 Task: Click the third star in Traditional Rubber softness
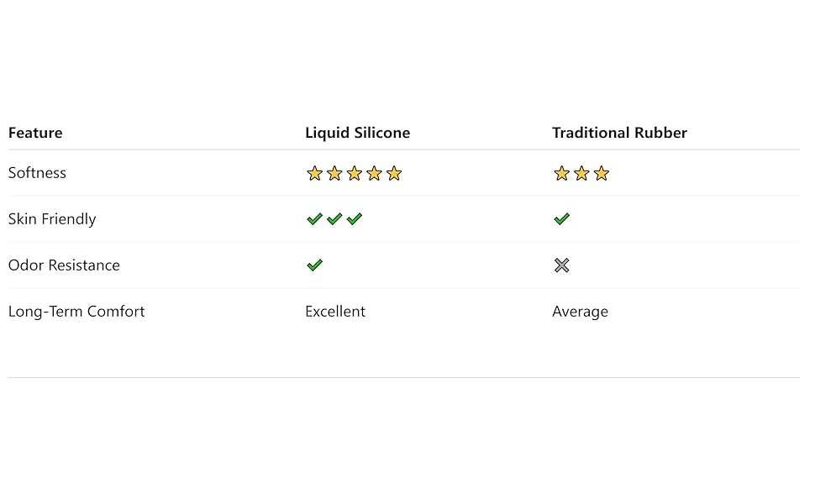601,174
